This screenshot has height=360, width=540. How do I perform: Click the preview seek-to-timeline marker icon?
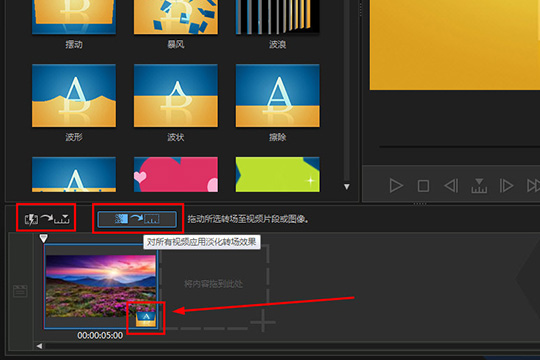(479, 186)
